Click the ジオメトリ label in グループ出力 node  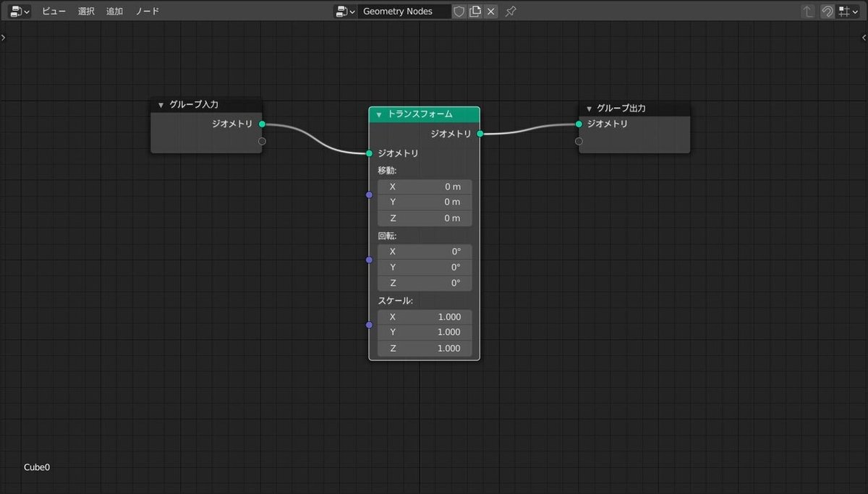(x=608, y=124)
